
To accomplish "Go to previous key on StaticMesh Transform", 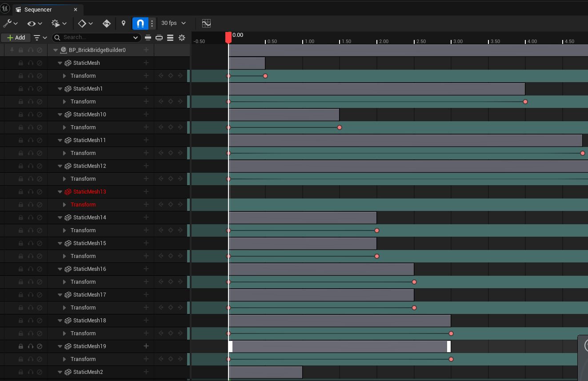I will [161, 76].
